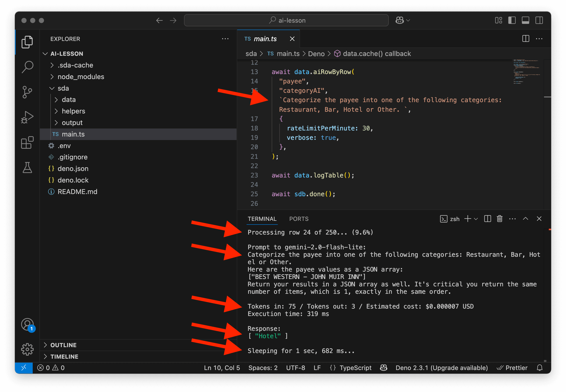Click Copilot status icon in status bar
566x392 pixels.
(384, 368)
